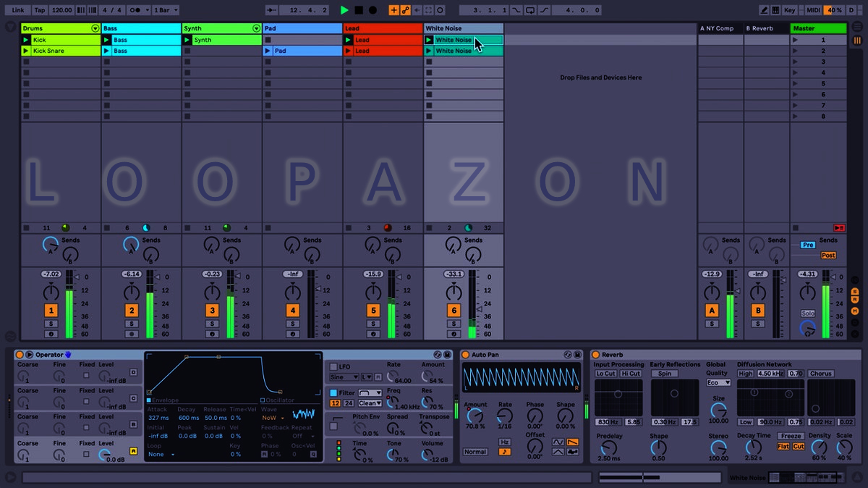The width and height of the screenshot is (868, 488).
Task: Select the B Reverb return track
Action: click(x=766, y=28)
